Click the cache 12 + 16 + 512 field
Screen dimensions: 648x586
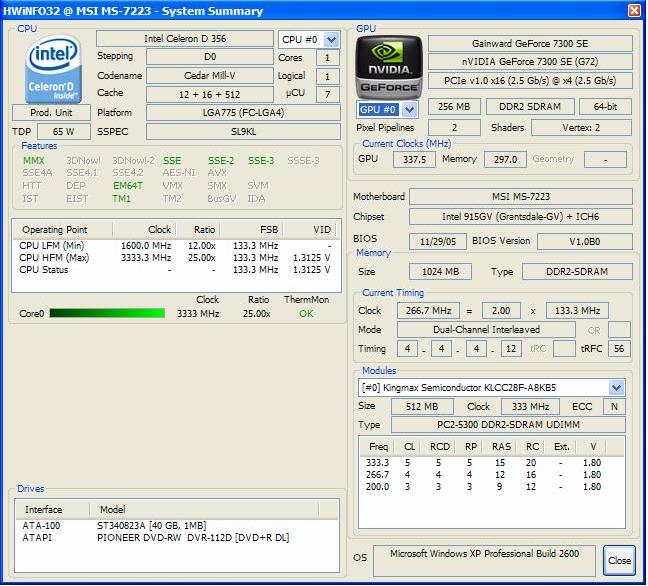210,94
